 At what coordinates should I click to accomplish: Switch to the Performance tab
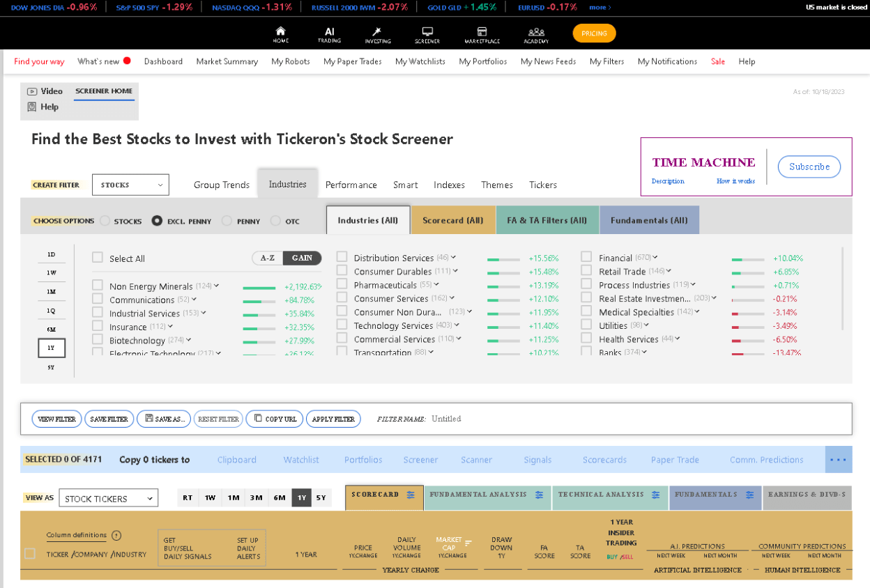tap(351, 185)
